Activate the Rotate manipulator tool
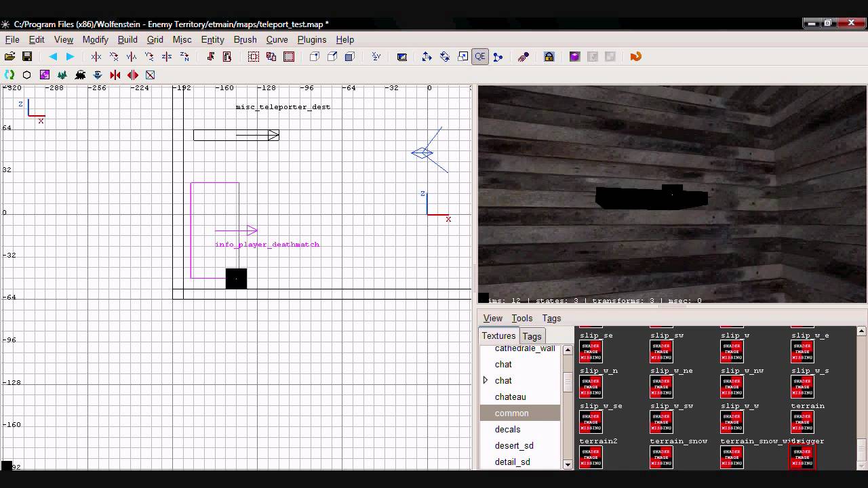 [445, 57]
